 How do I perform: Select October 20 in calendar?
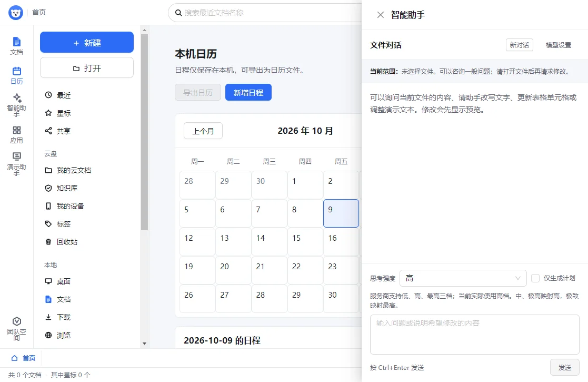coord(233,270)
